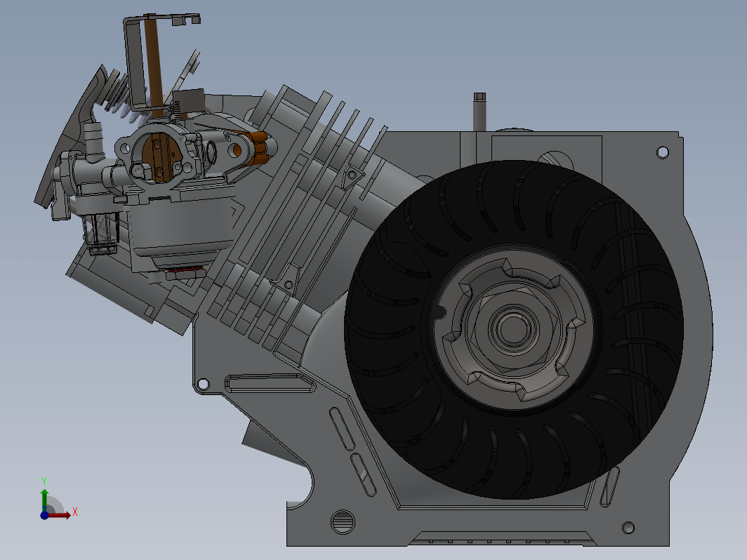
Task: Select the round slotted plug at bottom left of crankcase
Action: (343, 522)
